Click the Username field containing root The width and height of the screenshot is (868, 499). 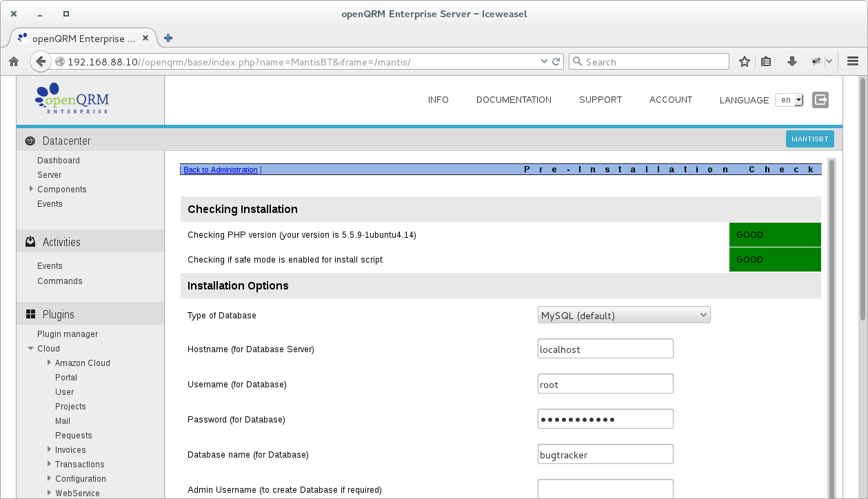[x=605, y=384]
